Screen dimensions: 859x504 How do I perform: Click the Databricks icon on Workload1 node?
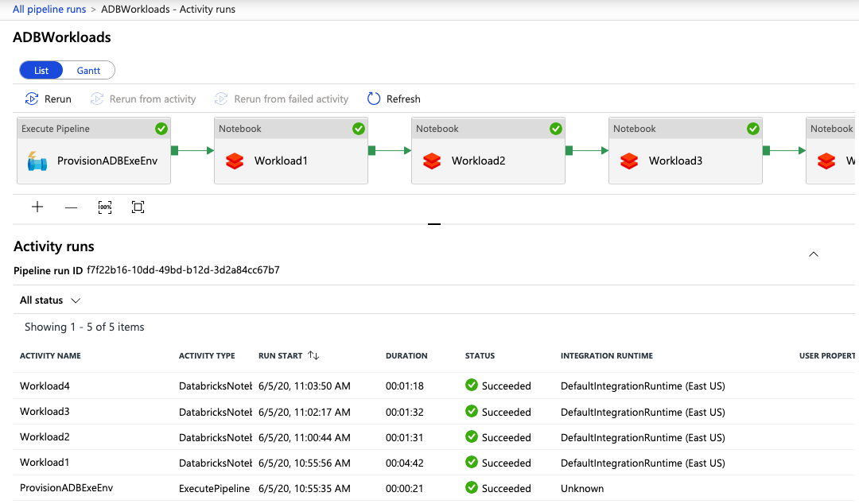[235, 161]
